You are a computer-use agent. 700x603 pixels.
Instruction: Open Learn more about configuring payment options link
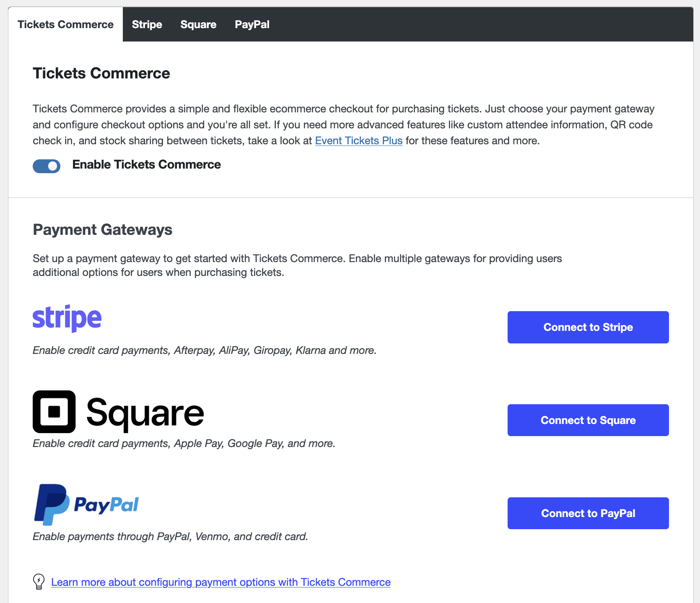(221, 582)
